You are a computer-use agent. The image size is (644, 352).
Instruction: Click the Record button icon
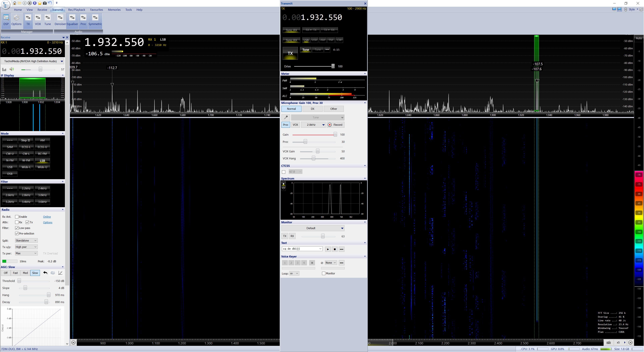(335, 125)
